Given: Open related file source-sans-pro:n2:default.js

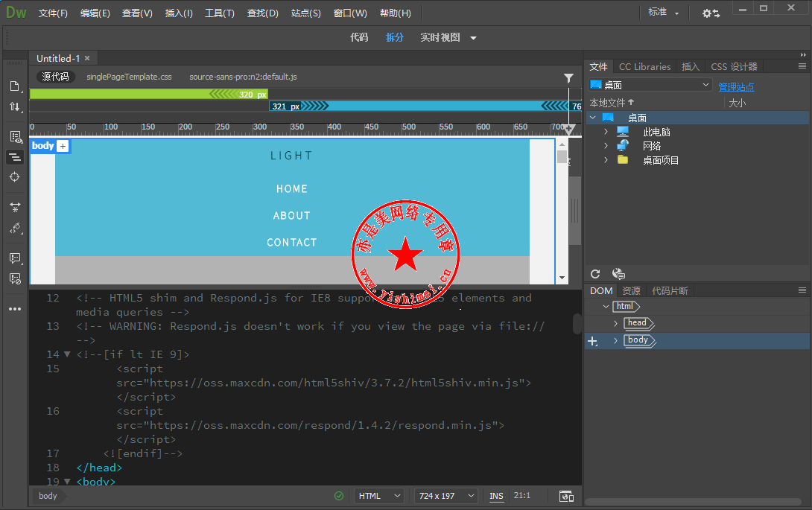Looking at the screenshot, I should (243, 77).
